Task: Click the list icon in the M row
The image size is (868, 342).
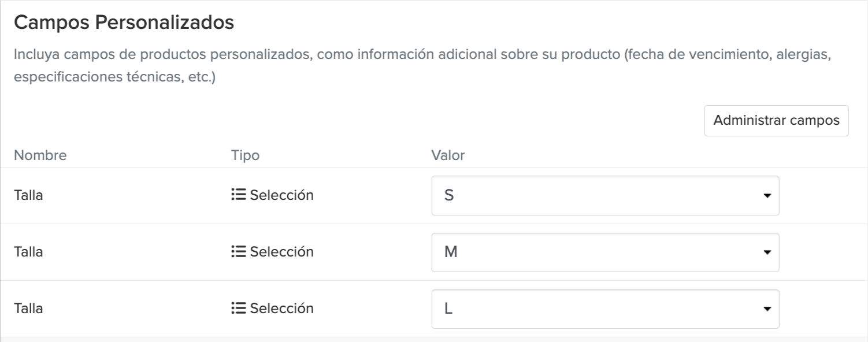Action: pyautogui.click(x=238, y=252)
